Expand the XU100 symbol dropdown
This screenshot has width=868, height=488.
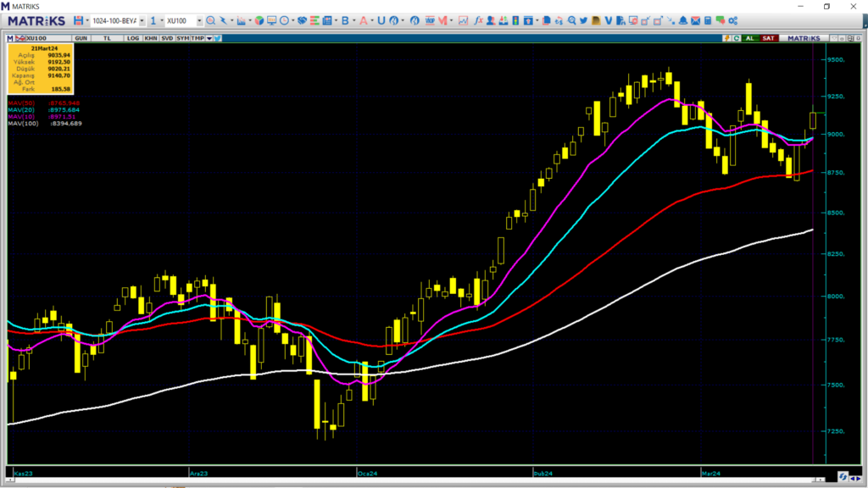(x=198, y=20)
